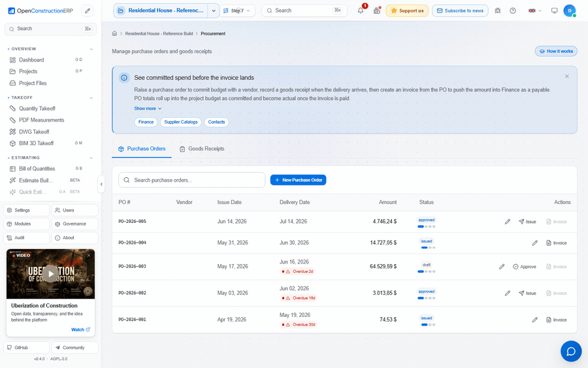Create invoice for PO-2026-001

coord(556,320)
